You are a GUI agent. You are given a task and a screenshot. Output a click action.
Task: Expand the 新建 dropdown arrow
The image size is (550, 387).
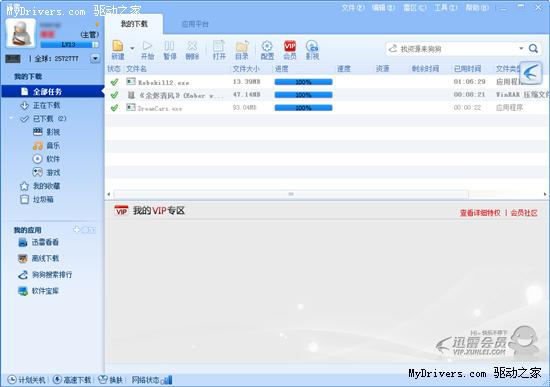(x=132, y=48)
